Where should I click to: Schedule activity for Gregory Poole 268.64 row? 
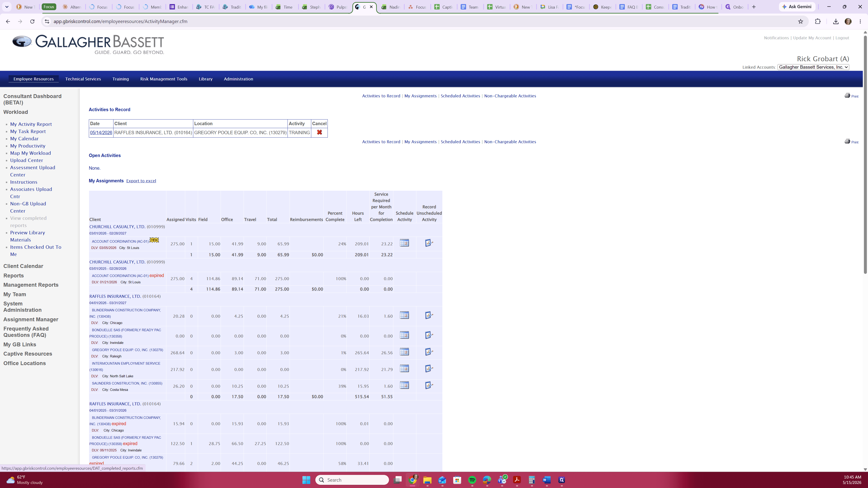pos(404,352)
